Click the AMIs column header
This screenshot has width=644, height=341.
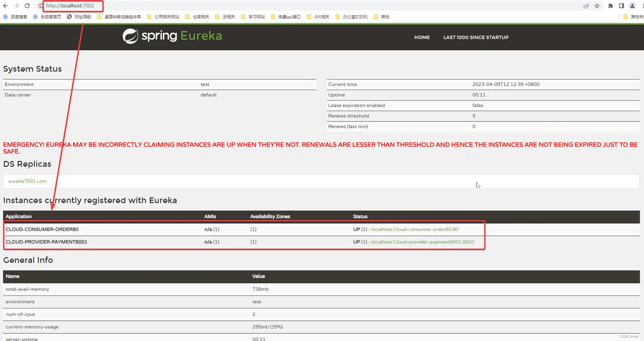click(x=210, y=216)
